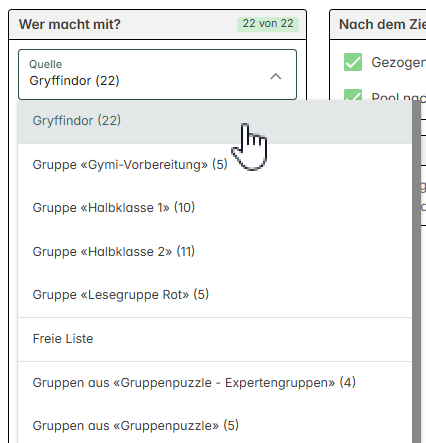The height and width of the screenshot is (443, 426).
Task: Choose the Freie Liste option
Action: pos(215,339)
